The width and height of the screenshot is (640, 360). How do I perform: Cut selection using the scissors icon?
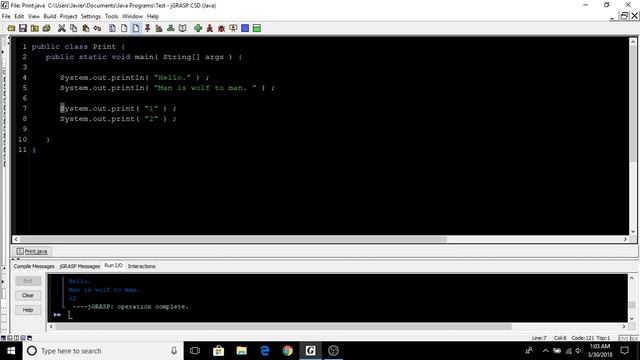(x=62, y=28)
